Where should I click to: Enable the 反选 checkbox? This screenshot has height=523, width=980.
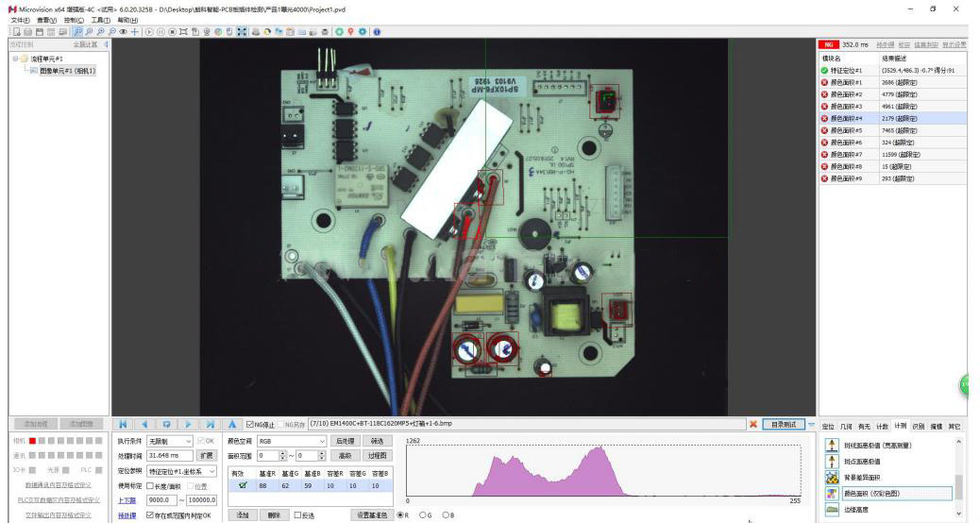[297, 515]
